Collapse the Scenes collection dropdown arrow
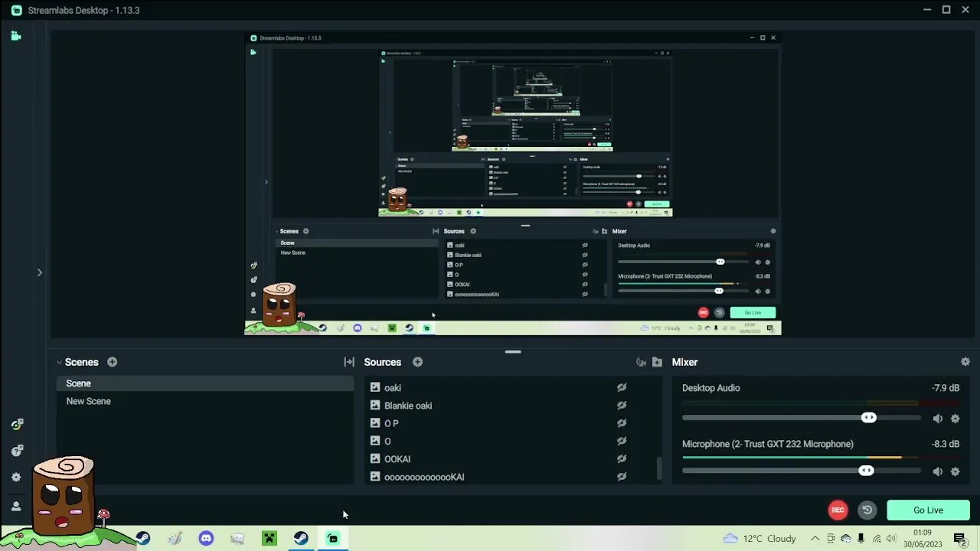Viewport: 980px width, 551px height. [59, 362]
